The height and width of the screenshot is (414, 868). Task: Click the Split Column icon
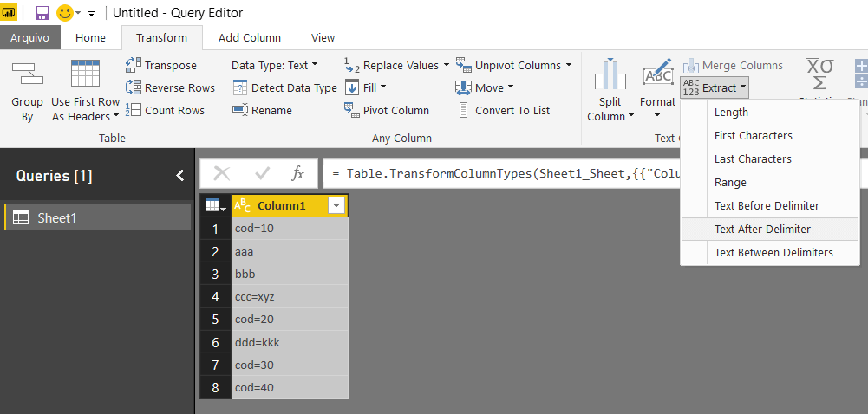610,74
